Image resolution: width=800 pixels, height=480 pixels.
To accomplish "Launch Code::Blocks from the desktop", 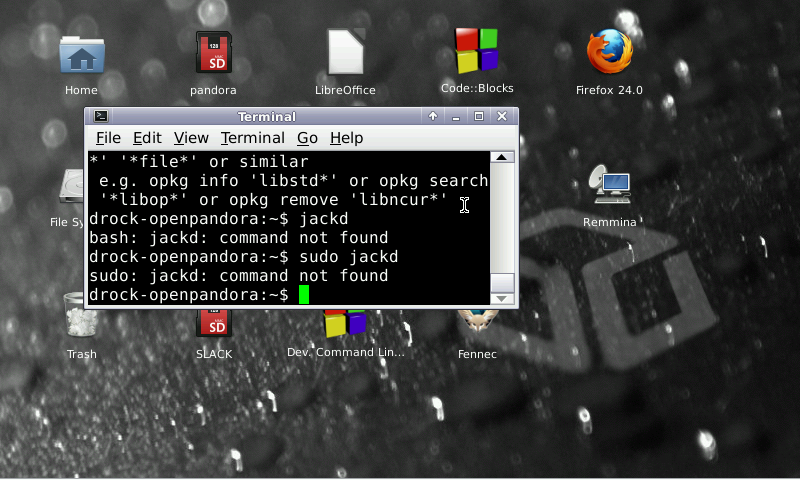I will (477, 52).
